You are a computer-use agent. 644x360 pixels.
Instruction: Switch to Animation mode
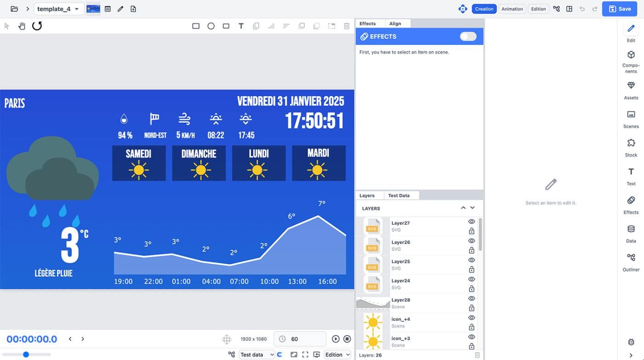click(x=512, y=9)
